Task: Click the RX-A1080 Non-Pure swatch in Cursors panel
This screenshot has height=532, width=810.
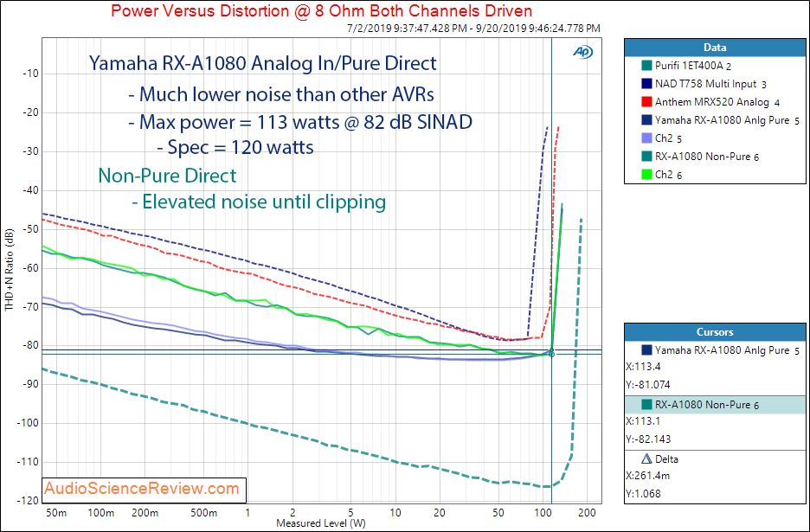Action: tap(646, 405)
